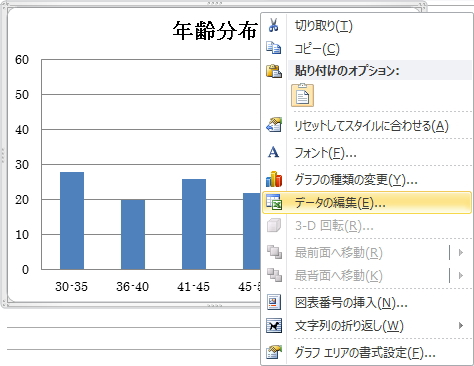This screenshot has width=474, height=366.
Task: Click the chart's top-center resize handle
Action: tap(215, 3)
